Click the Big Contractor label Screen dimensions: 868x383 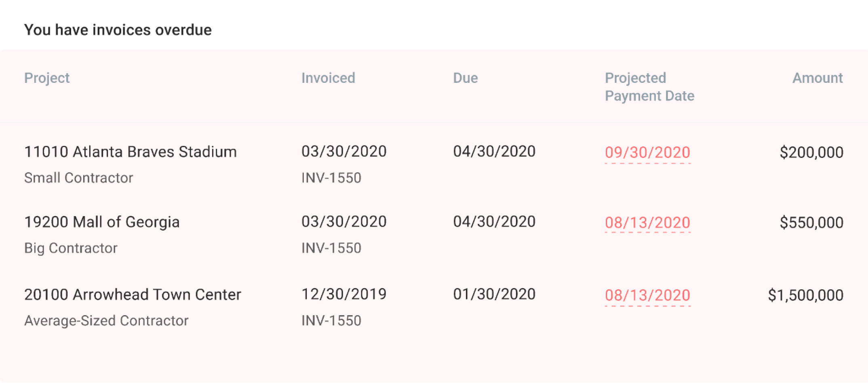pos(71,248)
